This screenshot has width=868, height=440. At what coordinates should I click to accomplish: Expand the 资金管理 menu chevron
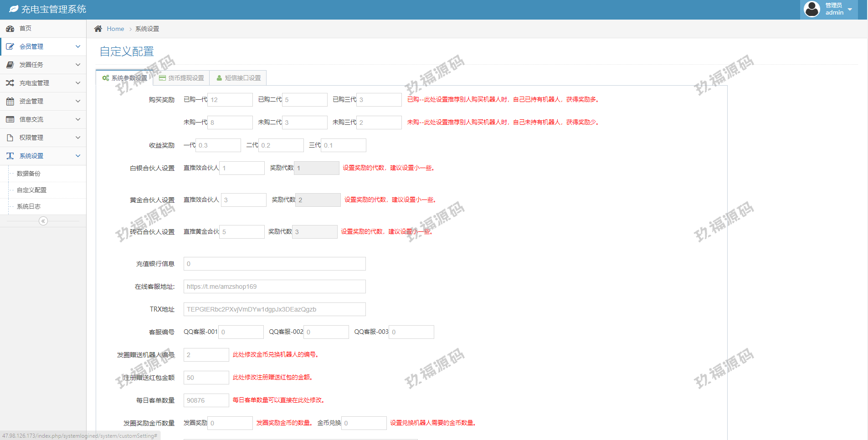click(x=78, y=101)
